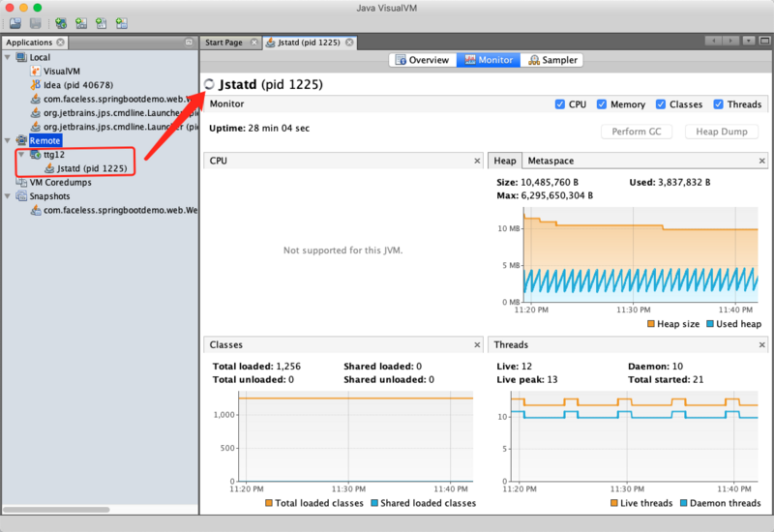774x532 pixels.
Task: Select the Remote hosts icon
Action: pyautogui.click(x=21, y=140)
